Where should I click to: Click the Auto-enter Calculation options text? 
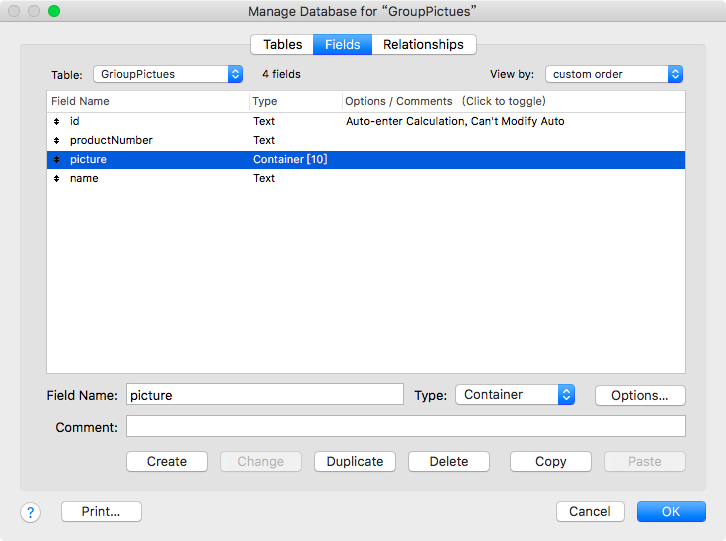point(455,121)
